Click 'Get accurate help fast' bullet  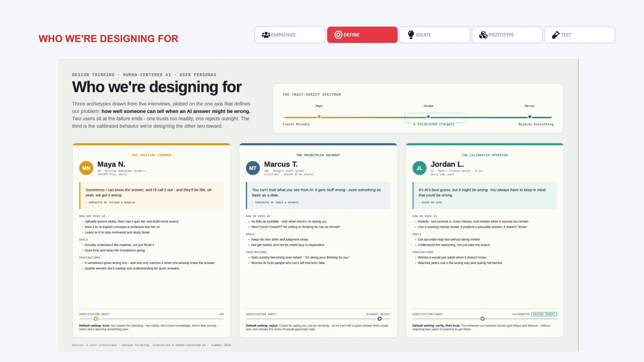tap(449, 240)
